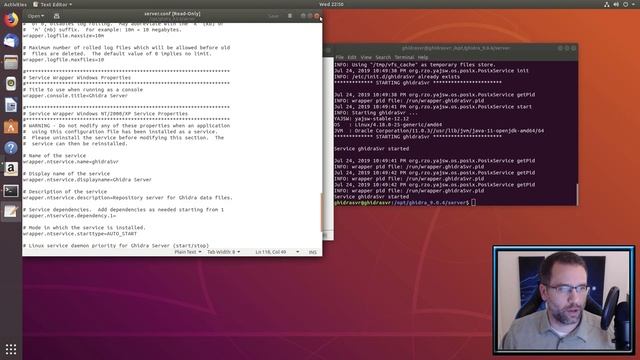Open Rhythmbox music player in dock
The width and height of the screenshot is (640, 360).
[11, 84]
